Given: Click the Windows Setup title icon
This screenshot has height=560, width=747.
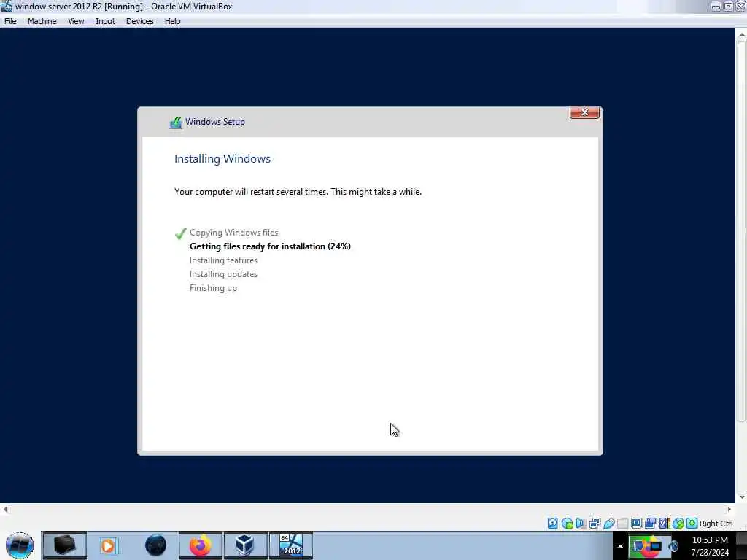Looking at the screenshot, I should (176, 122).
